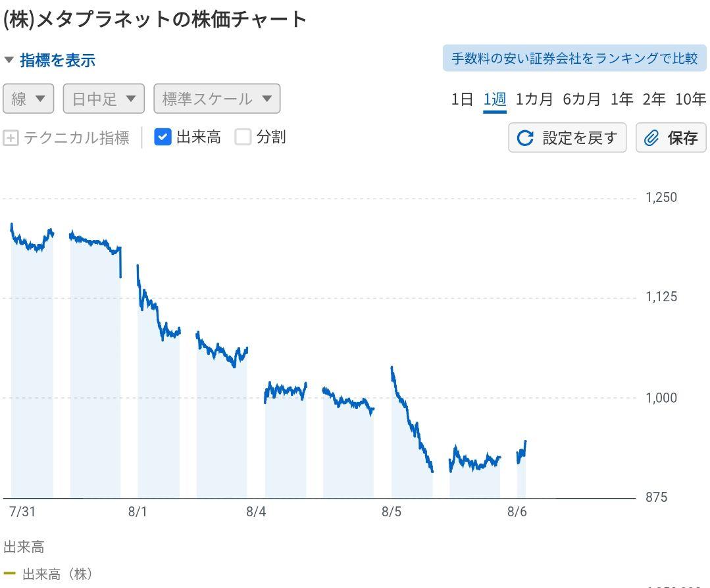
Task: Click the 保存 save button
Action: pyautogui.click(x=671, y=138)
